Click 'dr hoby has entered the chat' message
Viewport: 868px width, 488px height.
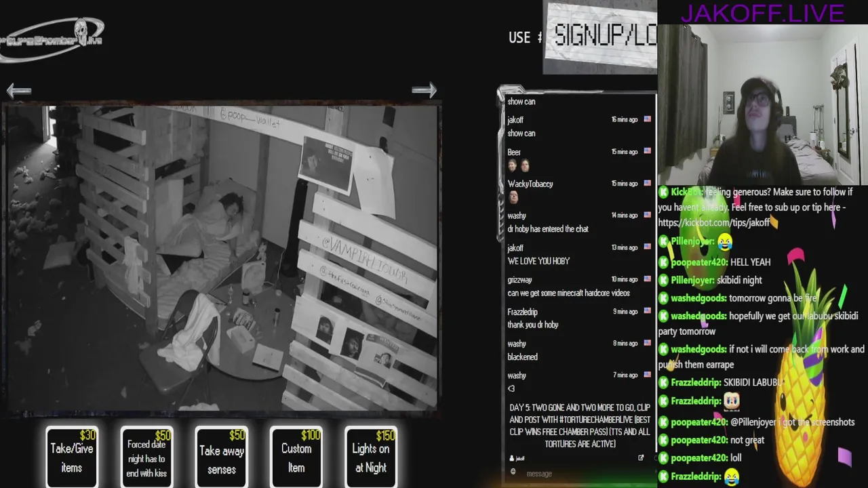click(548, 229)
